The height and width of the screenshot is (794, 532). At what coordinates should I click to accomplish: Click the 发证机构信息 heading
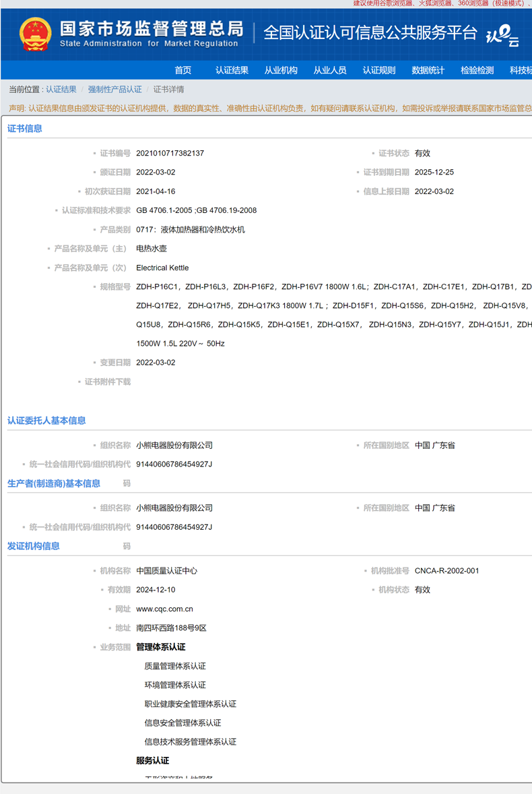pyautogui.click(x=34, y=547)
